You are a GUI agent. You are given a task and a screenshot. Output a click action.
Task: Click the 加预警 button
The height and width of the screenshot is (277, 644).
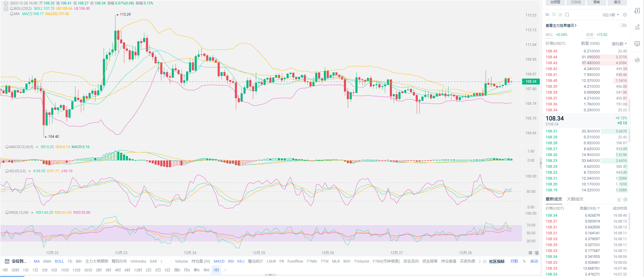coord(555,2)
